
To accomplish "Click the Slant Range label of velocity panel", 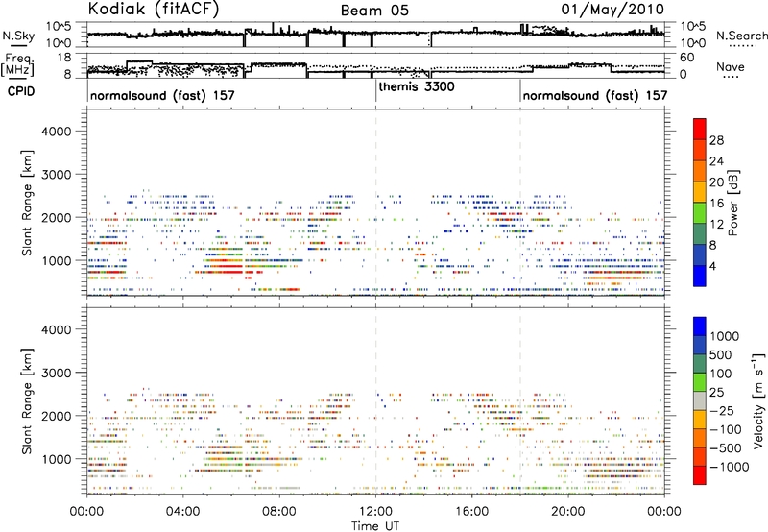I will (28, 401).
